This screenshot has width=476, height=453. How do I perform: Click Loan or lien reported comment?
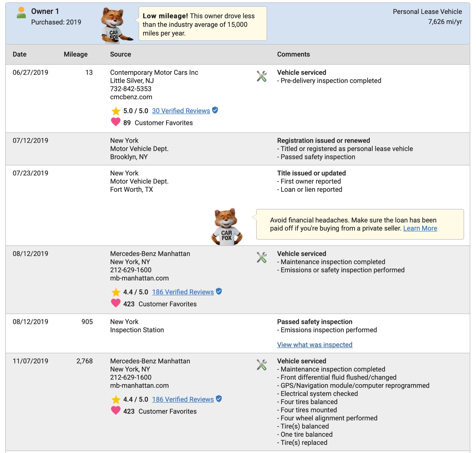click(310, 189)
